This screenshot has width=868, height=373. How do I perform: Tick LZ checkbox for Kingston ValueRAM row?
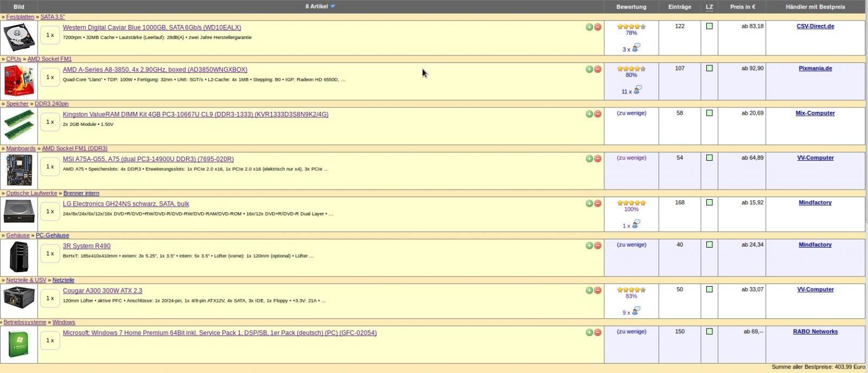[709, 113]
